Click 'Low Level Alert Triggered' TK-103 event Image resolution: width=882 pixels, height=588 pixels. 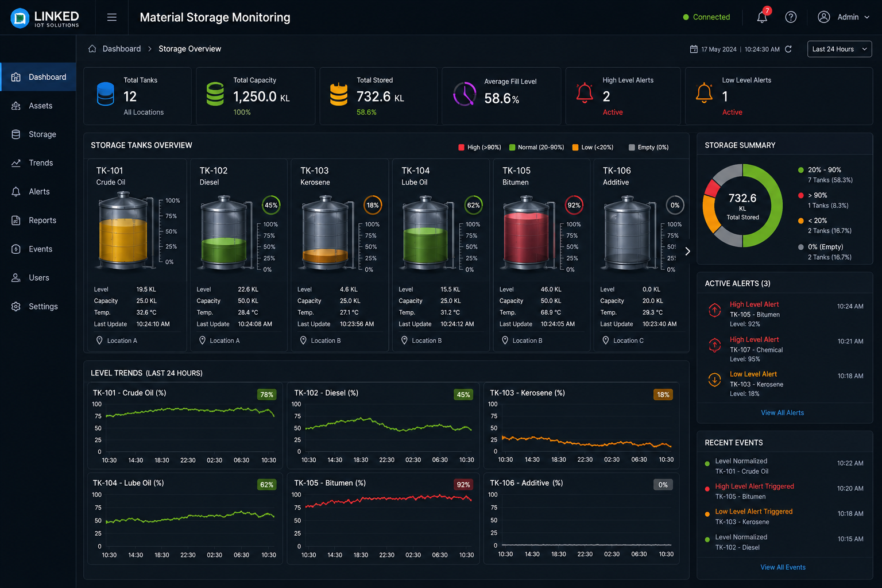click(784, 517)
